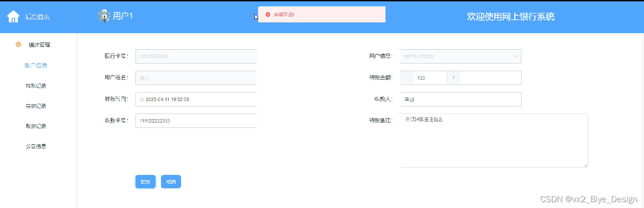Open 取款记录 in the sidebar
644x208 pixels.
tap(36, 126)
